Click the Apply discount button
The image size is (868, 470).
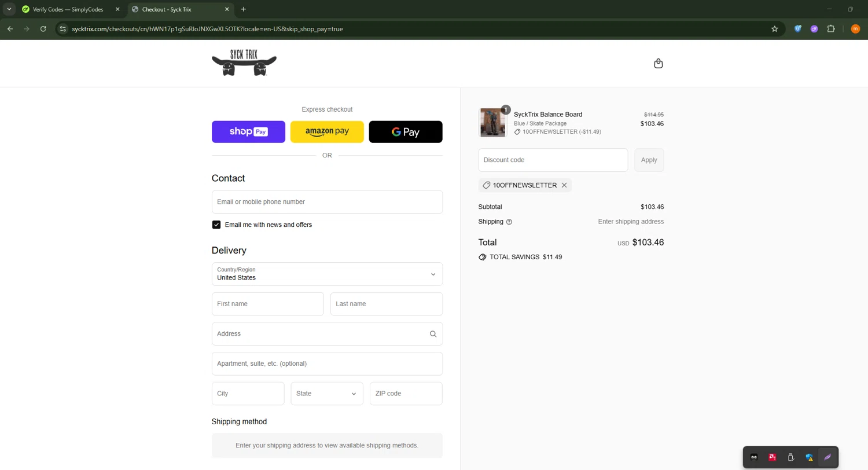pos(649,160)
